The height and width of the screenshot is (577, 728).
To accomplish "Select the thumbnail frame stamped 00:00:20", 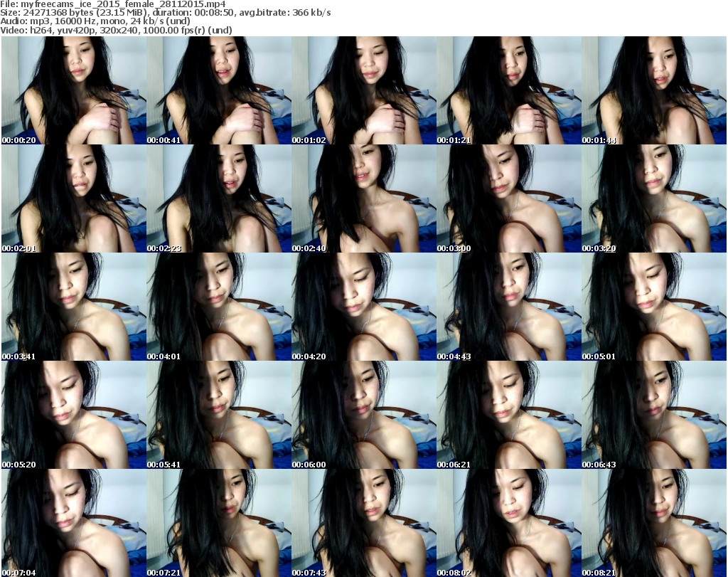I will pos(74,90).
